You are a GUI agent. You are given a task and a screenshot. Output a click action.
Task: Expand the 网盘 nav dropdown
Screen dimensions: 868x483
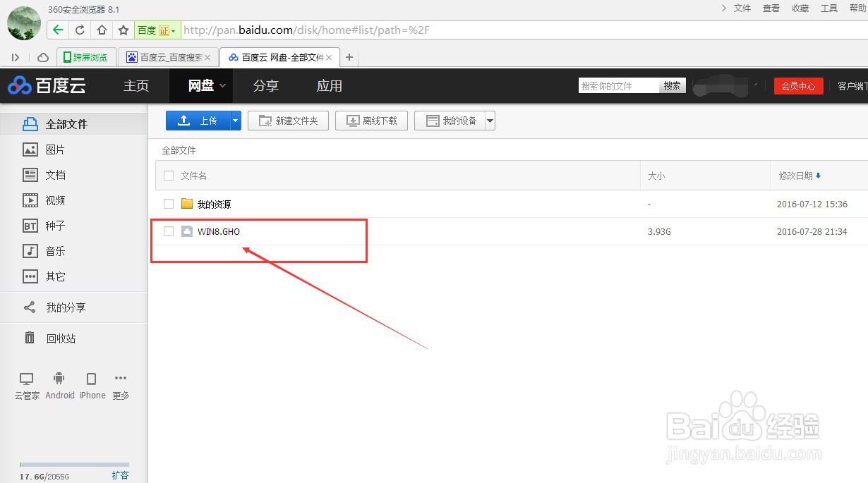tap(223, 86)
